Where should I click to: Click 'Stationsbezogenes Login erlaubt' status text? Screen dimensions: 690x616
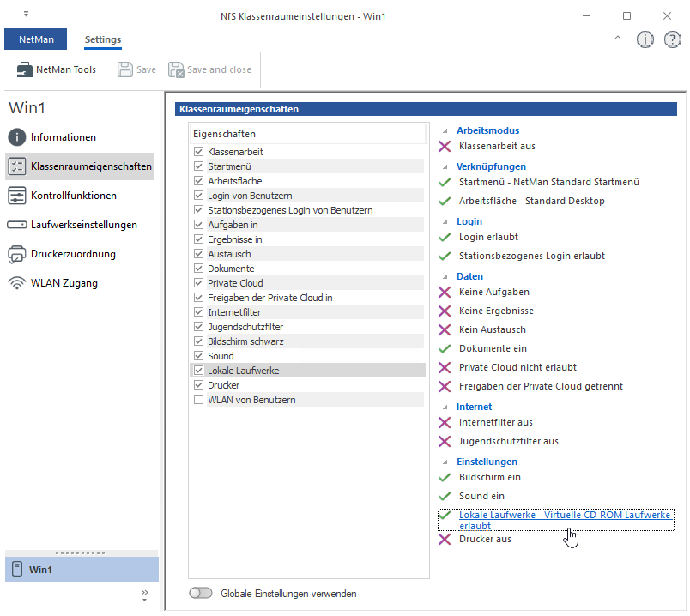coord(531,256)
